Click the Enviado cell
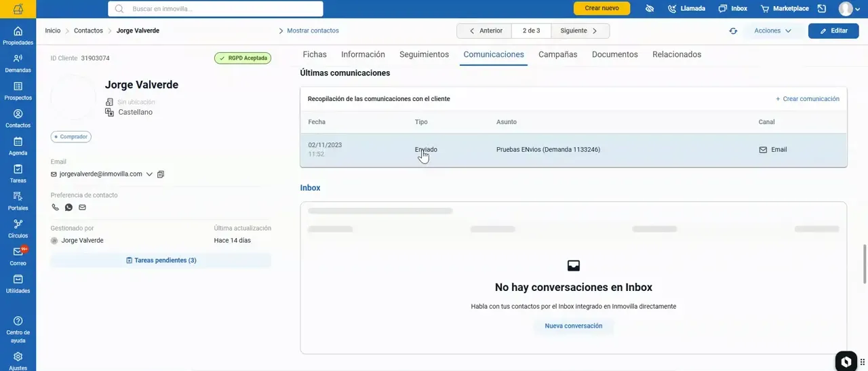 point(426,150)
